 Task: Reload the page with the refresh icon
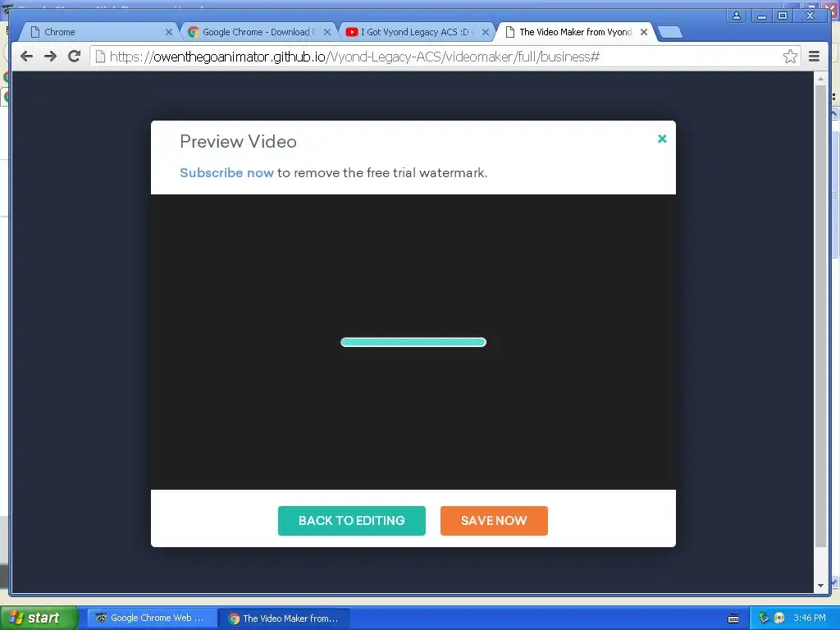click(74, 57)
